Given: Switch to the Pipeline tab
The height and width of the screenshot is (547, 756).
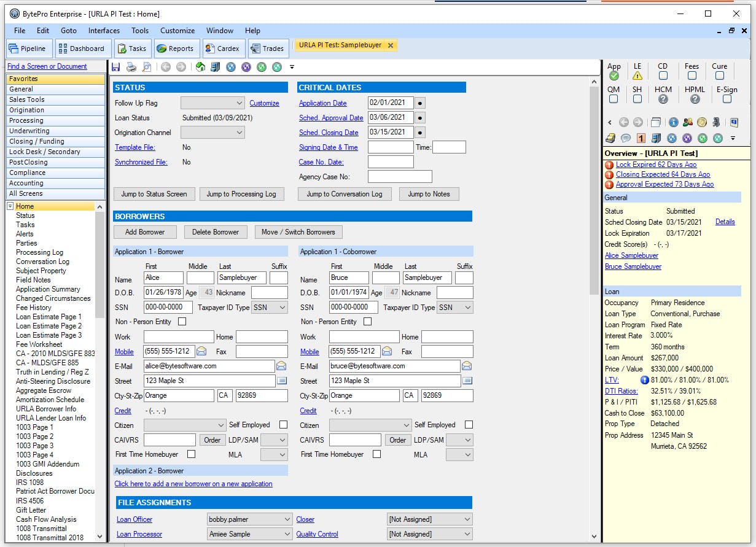Looking at the screenshot, I should point(28,48).
